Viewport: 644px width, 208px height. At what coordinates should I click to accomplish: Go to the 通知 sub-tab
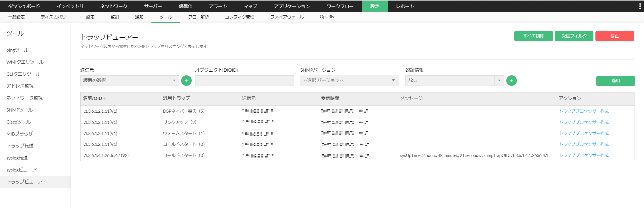(139, 17)
